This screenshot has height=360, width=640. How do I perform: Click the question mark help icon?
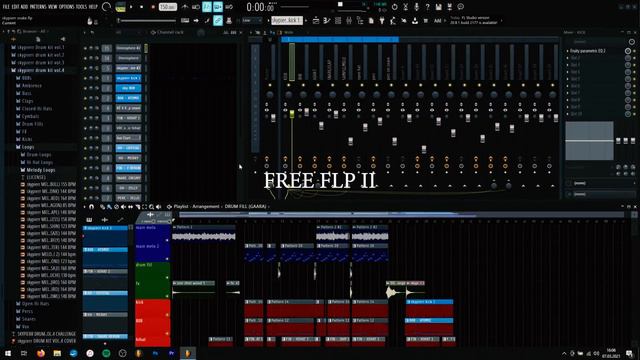(427, 7)
